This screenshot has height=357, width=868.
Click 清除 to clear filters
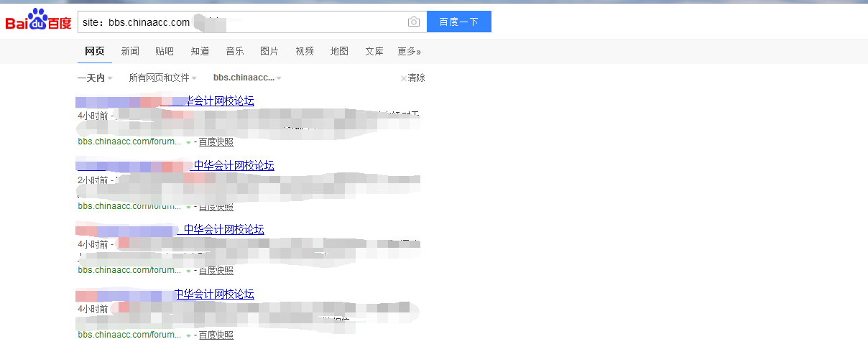[412, 78]
